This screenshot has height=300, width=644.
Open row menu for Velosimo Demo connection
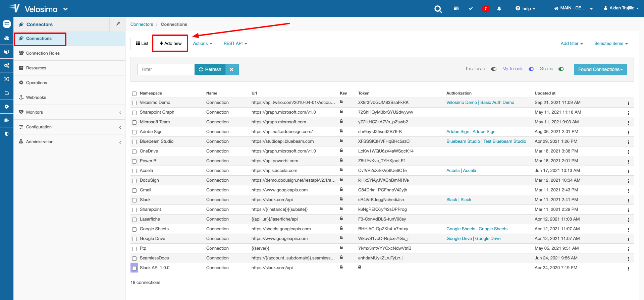pos(629,103)
